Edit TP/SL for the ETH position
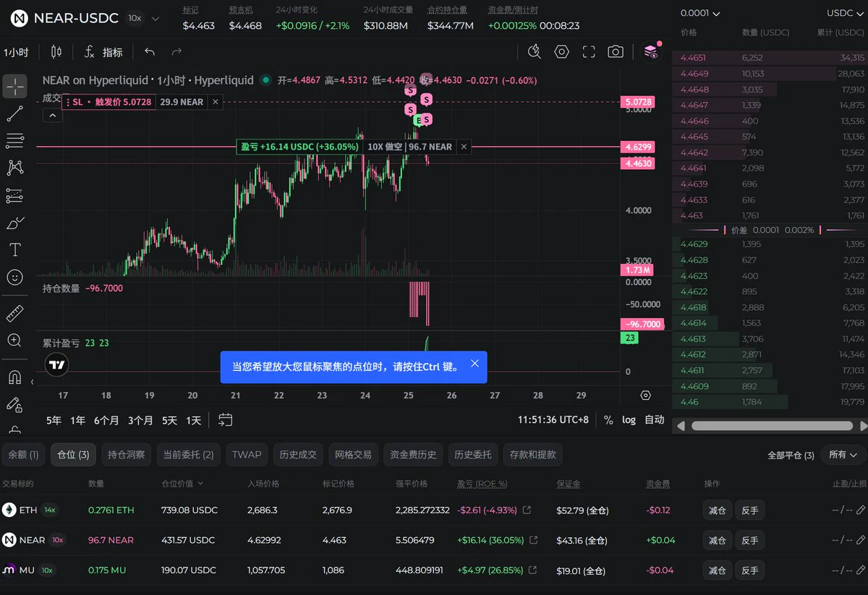This screenshot has width=868, height=595. click(861, 510)
